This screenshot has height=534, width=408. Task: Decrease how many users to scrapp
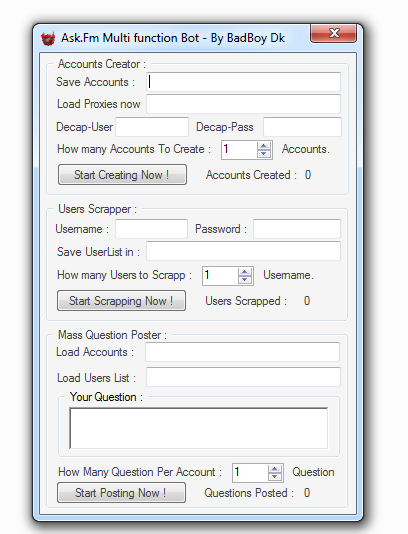245,280
